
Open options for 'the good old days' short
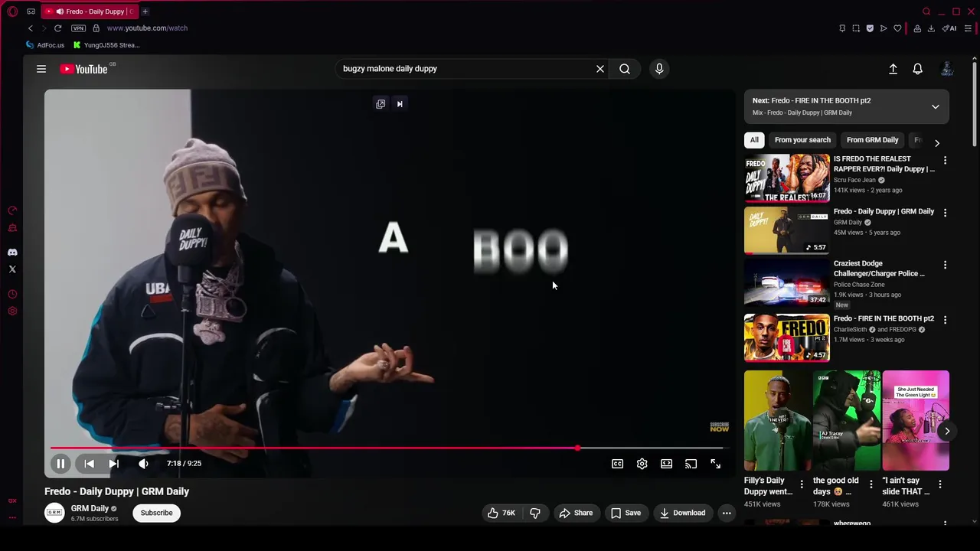coord(871,484)
